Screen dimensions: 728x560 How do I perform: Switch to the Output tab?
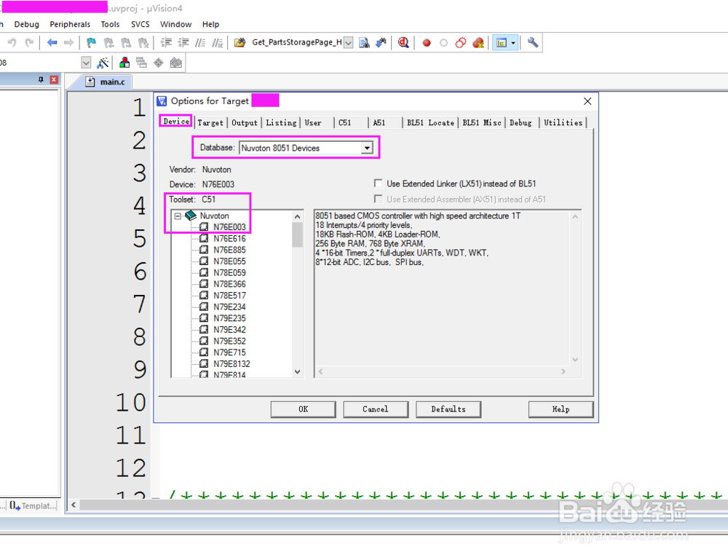[x=244, y=122]
